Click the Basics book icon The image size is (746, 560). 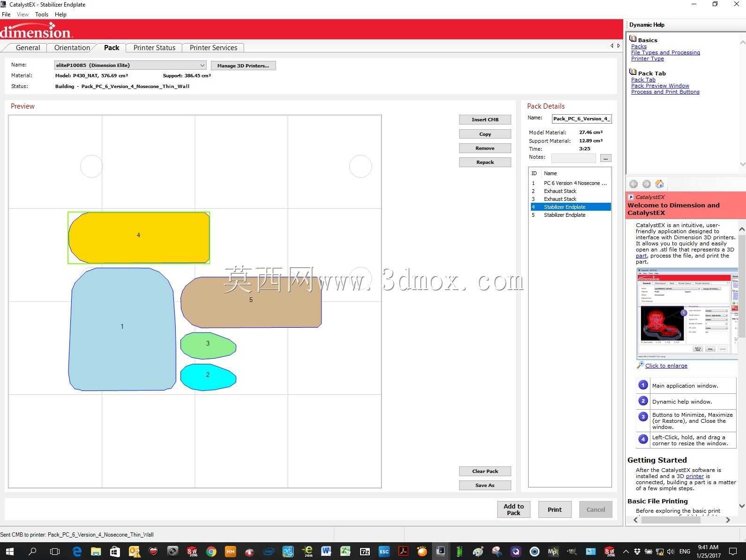click(x=633, y=39)
